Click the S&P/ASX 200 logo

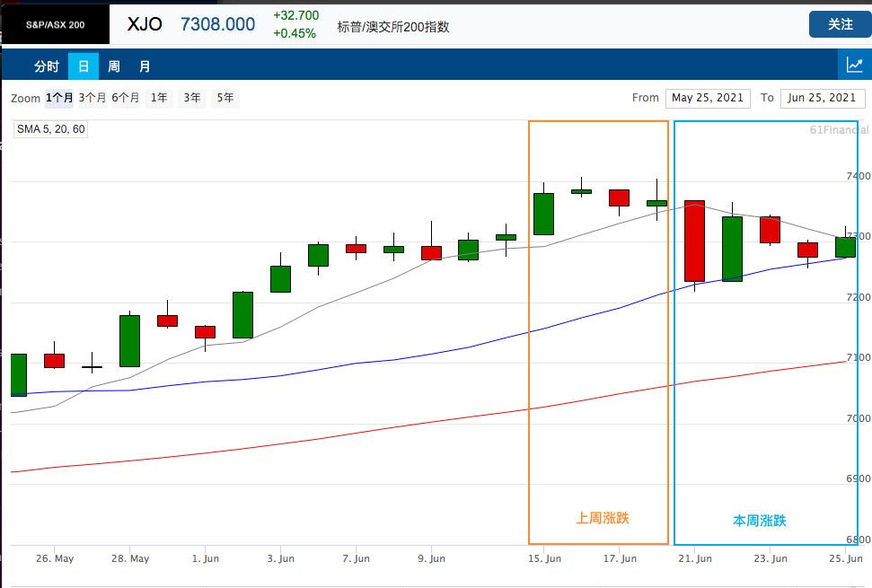(x=55, y=24)
